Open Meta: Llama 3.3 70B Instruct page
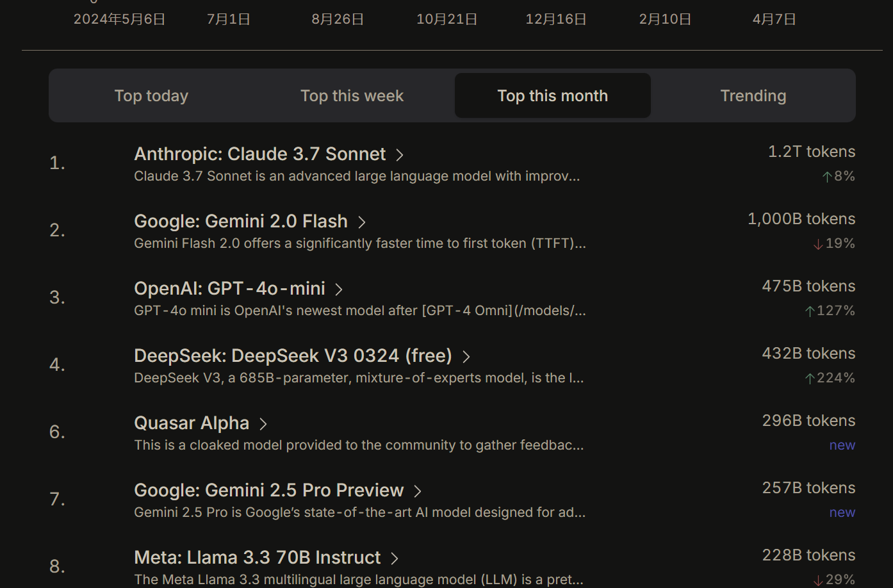 pos(258,557)
